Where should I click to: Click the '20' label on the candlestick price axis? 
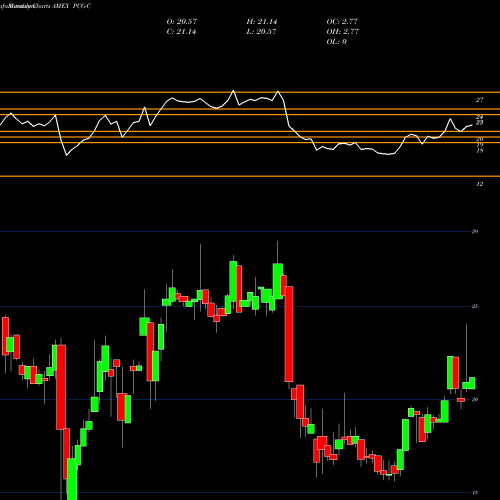point(475,399)
